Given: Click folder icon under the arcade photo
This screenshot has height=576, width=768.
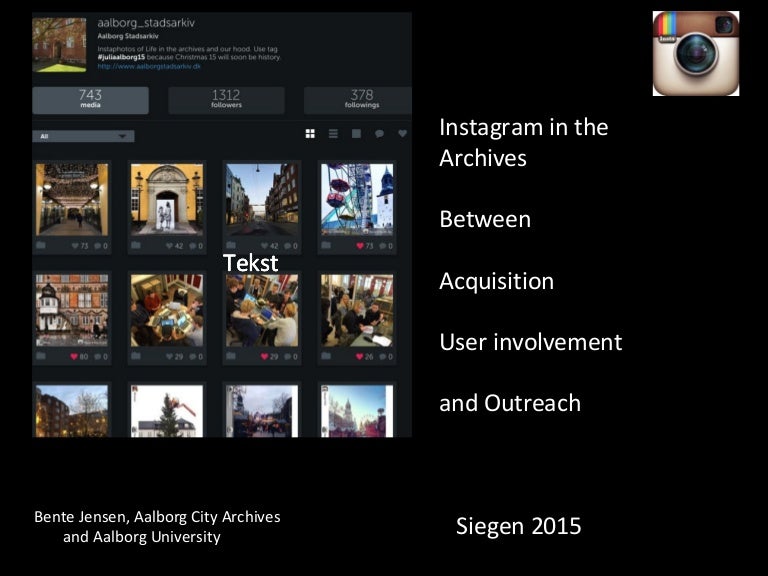Looking at the screenshot, I should pos(41,246).
